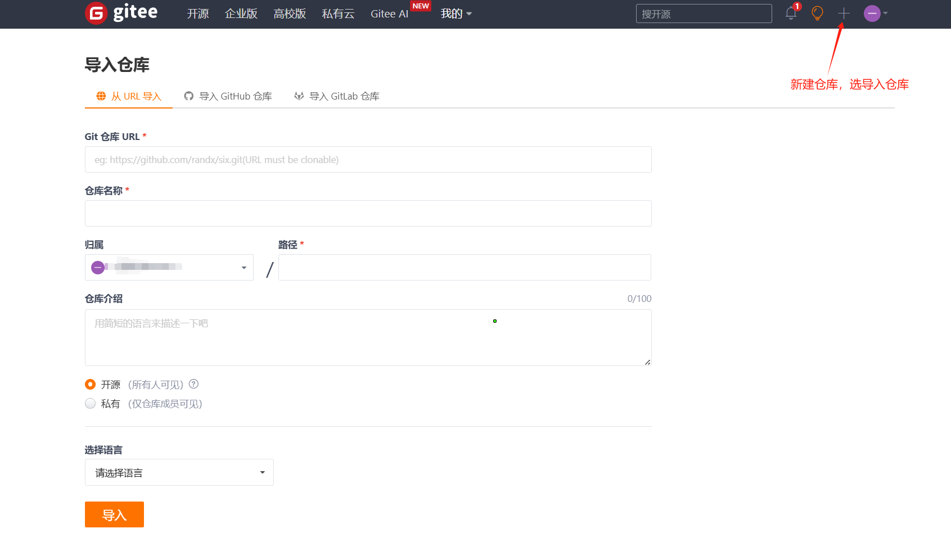Image resolution: width=951 pixels, height=560 pixels.
Task: Click the orange 导入 button
Action: pos(114,514)
